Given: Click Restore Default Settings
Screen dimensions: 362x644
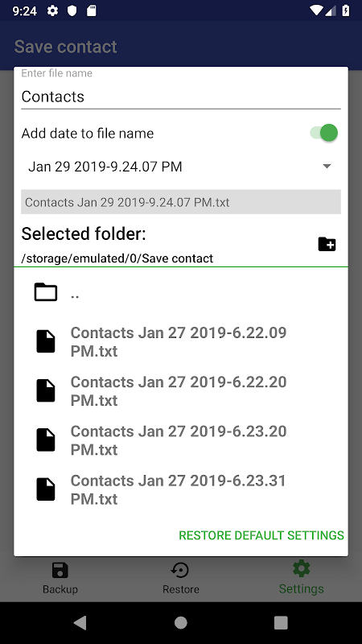Looking at the screenshot, I should click(261, 535).
